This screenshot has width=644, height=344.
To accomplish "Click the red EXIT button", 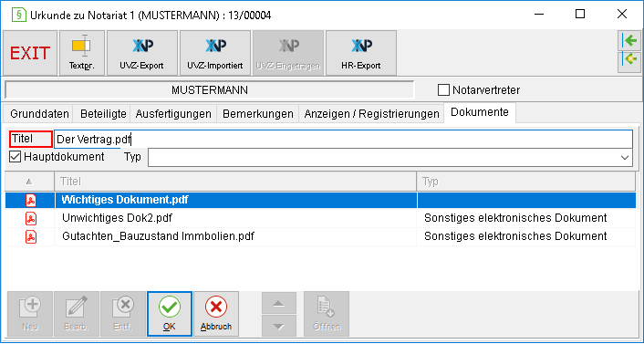I will click(30, 53).
